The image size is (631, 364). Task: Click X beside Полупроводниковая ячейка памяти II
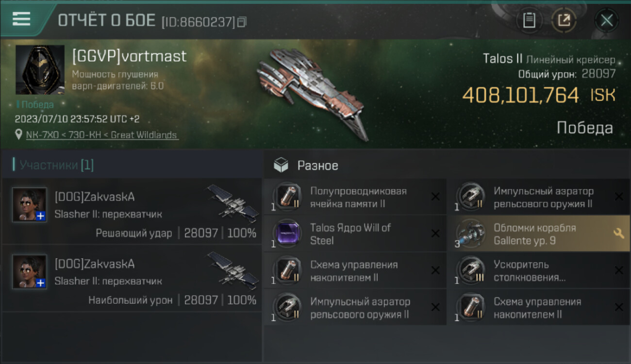pos(435,197)
